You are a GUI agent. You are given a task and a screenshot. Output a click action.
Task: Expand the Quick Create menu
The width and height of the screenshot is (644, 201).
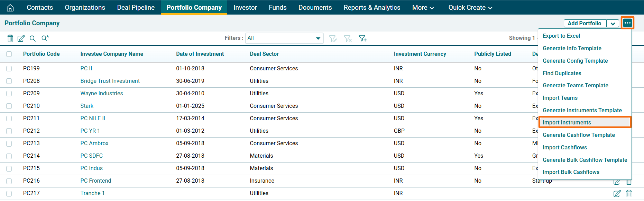pyautogui.click(x=470, y=8)
